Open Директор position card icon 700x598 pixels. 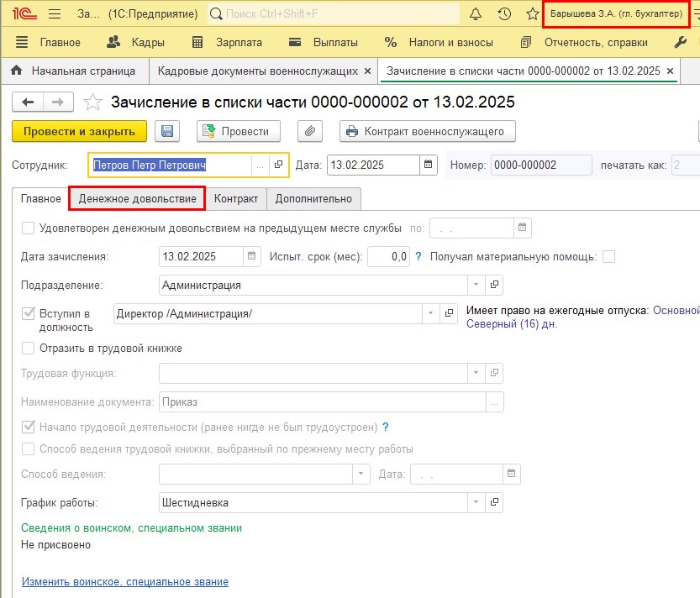[449, 313]
